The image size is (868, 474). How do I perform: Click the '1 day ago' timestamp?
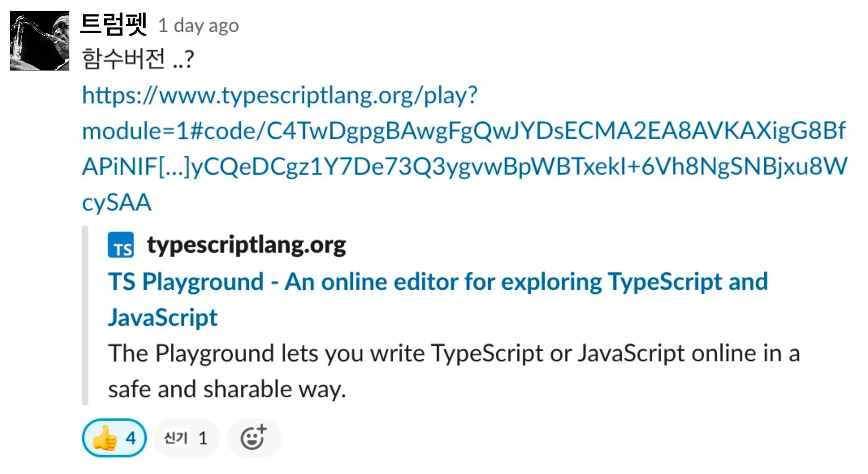tap(198, 26)
